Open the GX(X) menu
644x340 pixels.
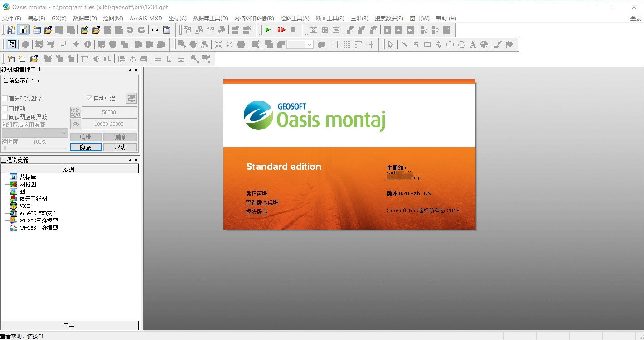(59, 19)
